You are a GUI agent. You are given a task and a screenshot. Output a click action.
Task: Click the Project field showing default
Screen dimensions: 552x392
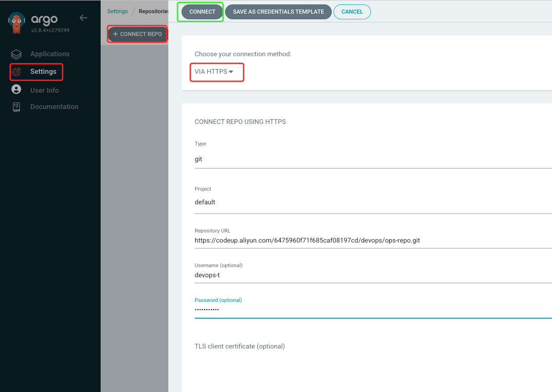tap(373, 202)
